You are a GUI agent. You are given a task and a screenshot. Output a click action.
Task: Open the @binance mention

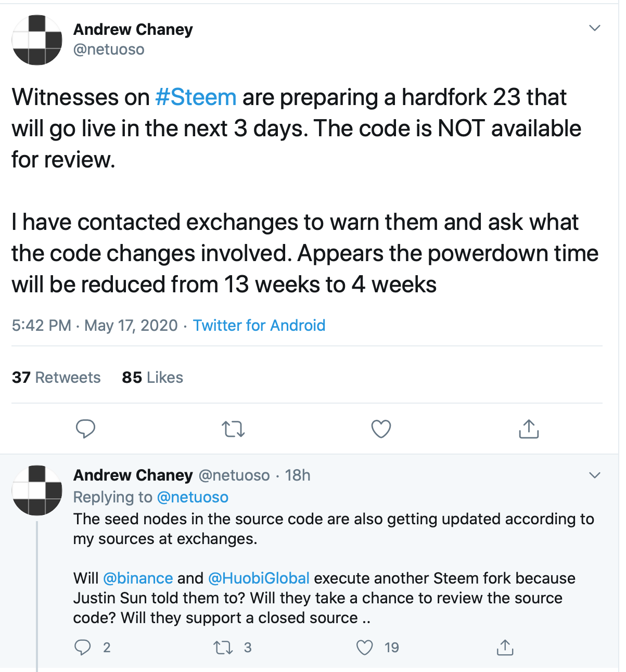tap(138, 578)
